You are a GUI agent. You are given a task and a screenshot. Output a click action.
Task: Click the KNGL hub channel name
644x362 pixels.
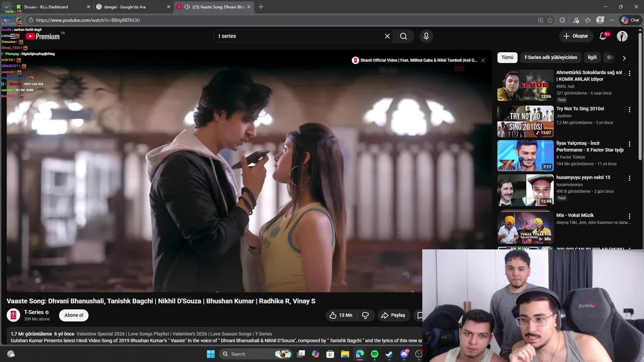[566, 86]
